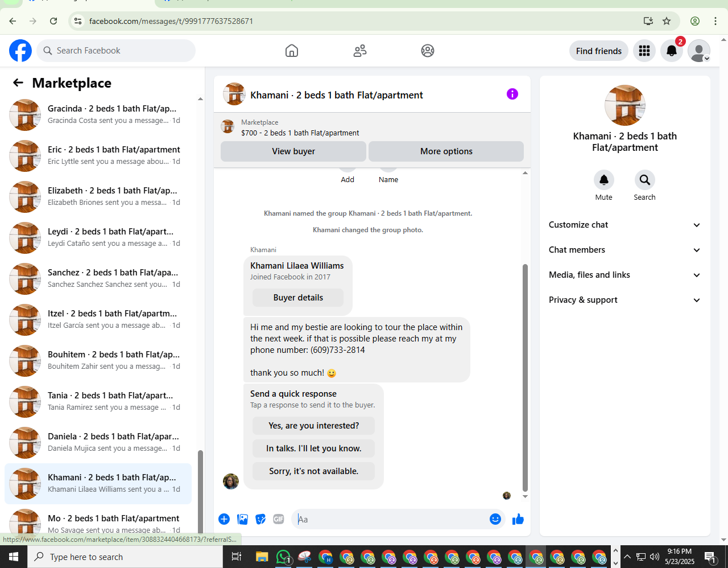Open the Menu grid icon
Image resolution: width=728 pixels, height=568 pixels.
tap(644, 51)
